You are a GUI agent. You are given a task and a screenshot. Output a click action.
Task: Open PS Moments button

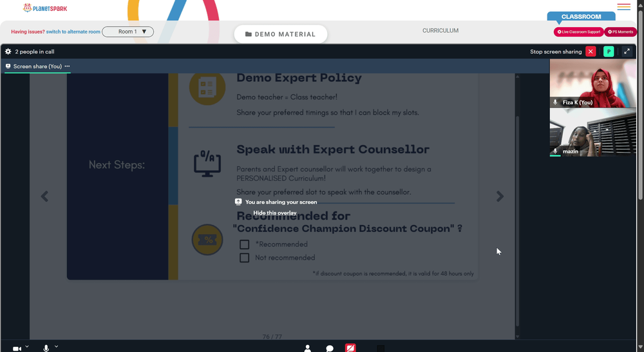click(621, 32)
